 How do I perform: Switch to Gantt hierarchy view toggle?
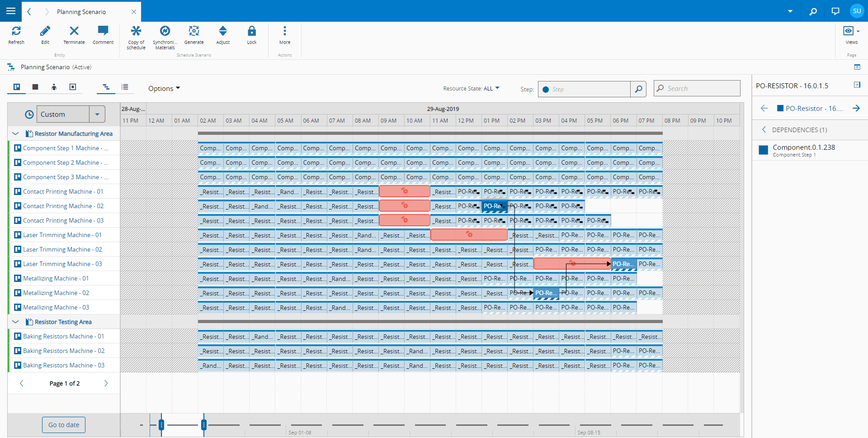click(106, 87)
